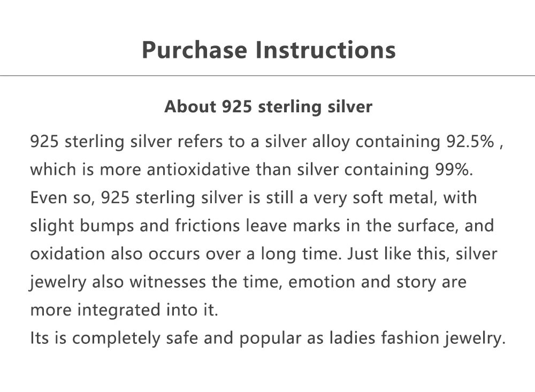
Task: Click the word Purchase in the title
Action: click(195, 50)
